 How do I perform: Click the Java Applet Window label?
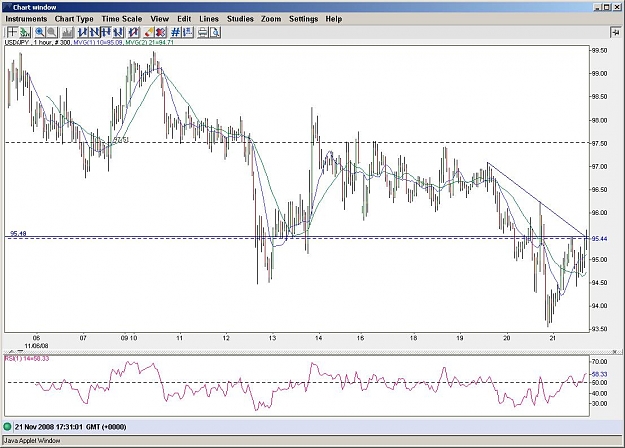tap(32, 441)
